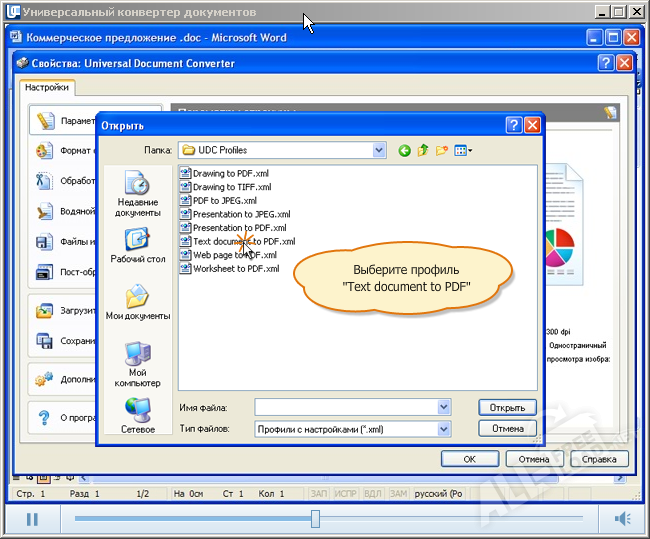This screenshot has height=539, width=650.
Task: Click the help question mark in Открыть dialog
Action: (x=513, y=125)
